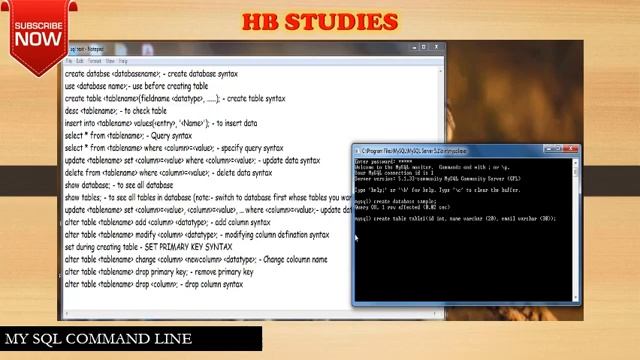Open the Format menu in Notepad
Viewport: 640px width, 360px height.
(x=94, y=61)
